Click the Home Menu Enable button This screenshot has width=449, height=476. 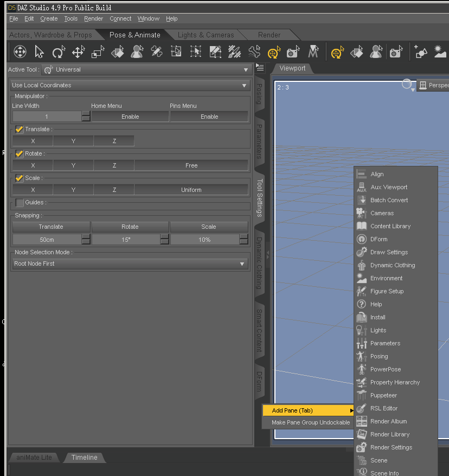coord(130,117)
